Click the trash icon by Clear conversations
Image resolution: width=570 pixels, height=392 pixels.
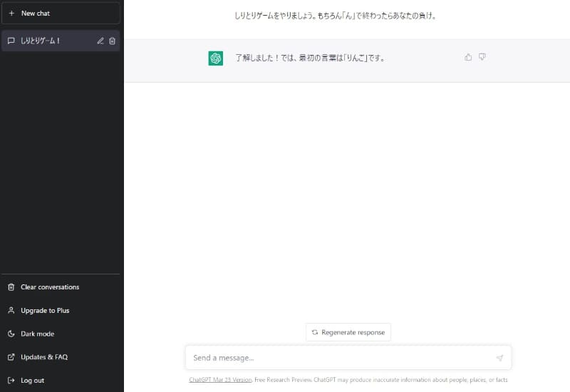click(x=11, y=287)
